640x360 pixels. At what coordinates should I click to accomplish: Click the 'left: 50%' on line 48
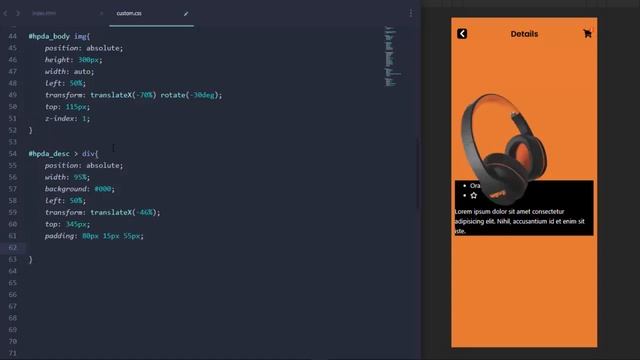[x=65, y=83]
